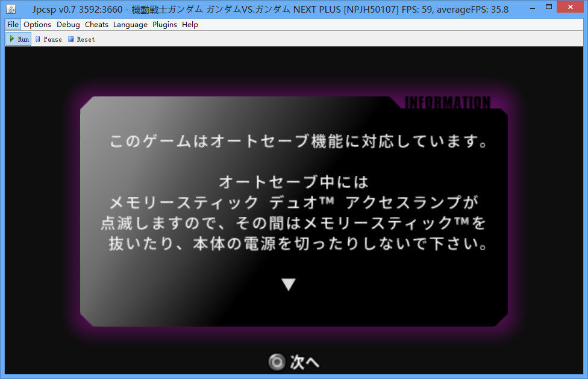Close the Jpcsp window
The image size is (588, 379).
click(x=570, y=7)
